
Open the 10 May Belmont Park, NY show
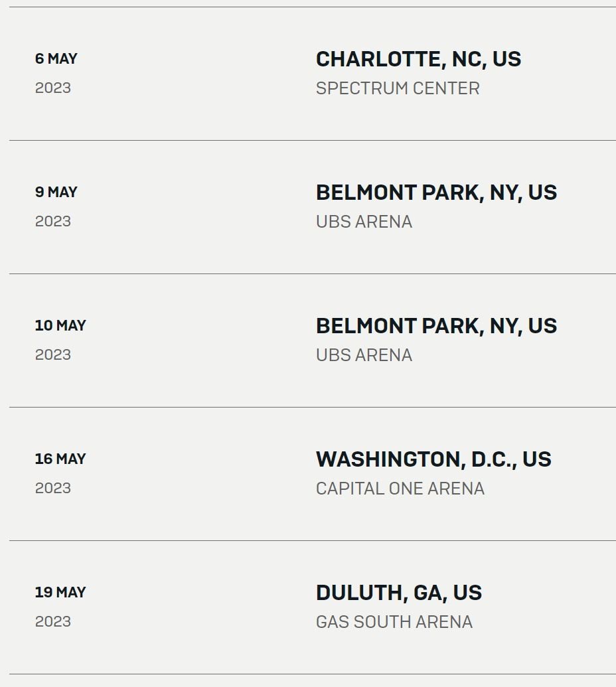click(x=436, y=326)
